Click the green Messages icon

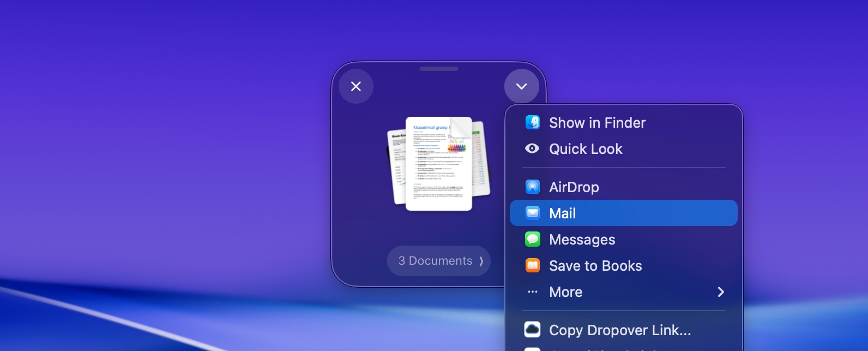(x=533, y=239)
